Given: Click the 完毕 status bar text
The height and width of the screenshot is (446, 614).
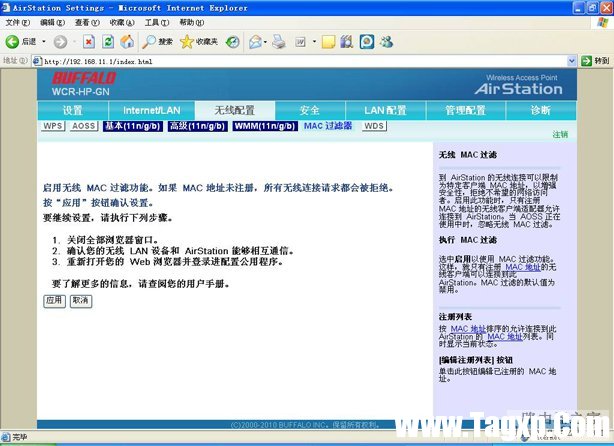Looking at the screenshot, I should click(x=20, y=437).
